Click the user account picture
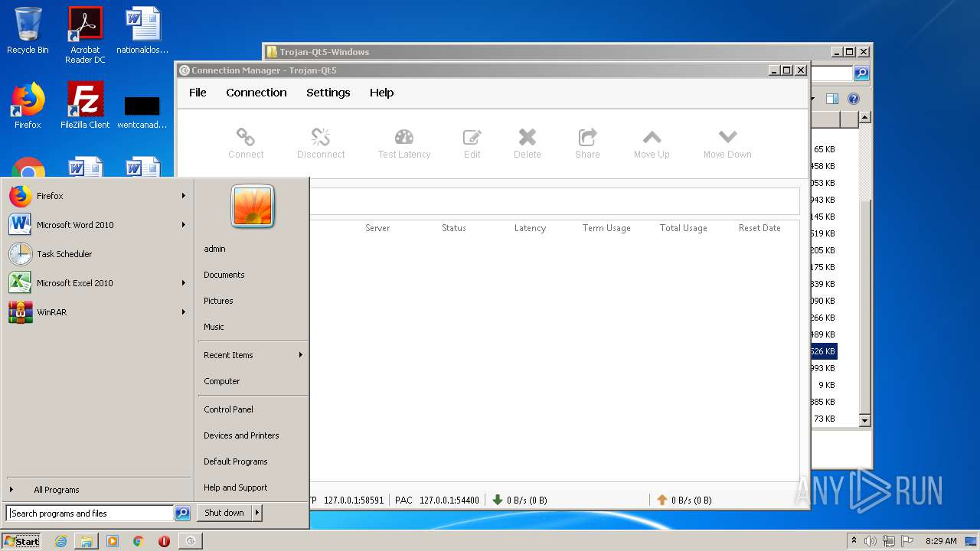This screenshot has height=551, width=980. (x=253, y=207)
